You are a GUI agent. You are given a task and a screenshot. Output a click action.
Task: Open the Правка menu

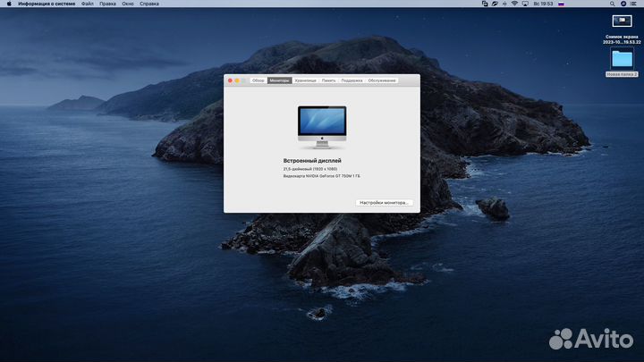coord(107,4)
